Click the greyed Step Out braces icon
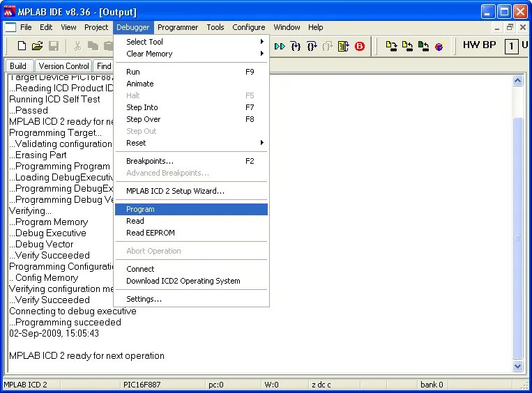Image resolution: width=532 pixels, height=393 pixels. pos(328,46)
